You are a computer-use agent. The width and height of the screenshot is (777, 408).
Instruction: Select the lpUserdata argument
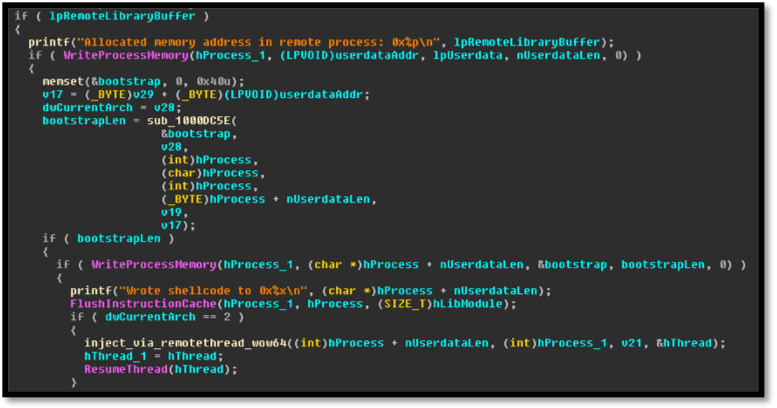(468, 55)
